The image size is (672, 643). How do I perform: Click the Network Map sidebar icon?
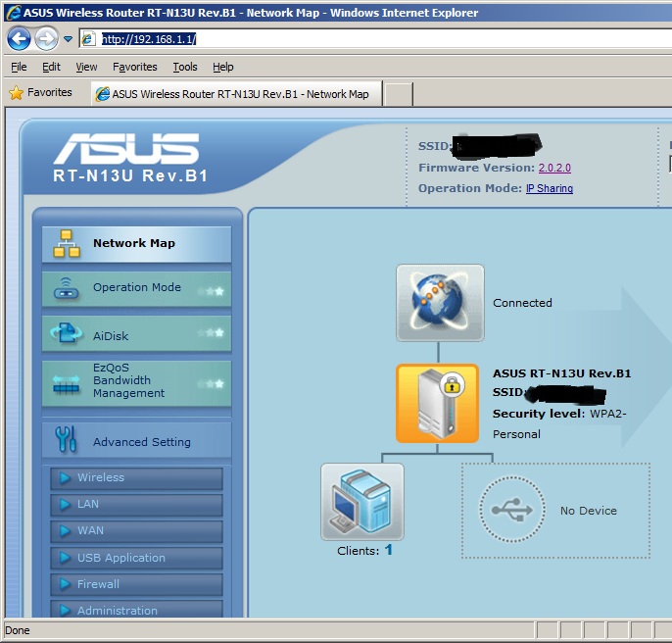tap(67, 244)
